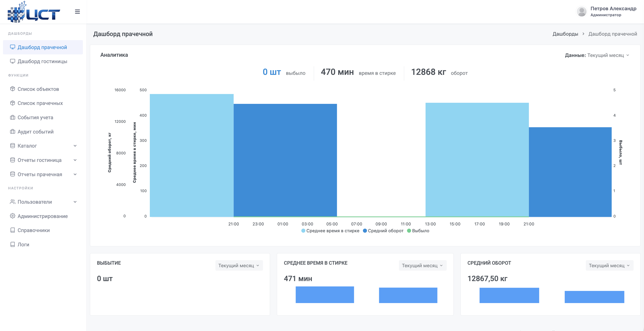The width and height of the screenshot is (644, 331).
Task: Click first bar in СРЕДНИЙ ОБОРОТ mini chart
Action: pos(509,295)
